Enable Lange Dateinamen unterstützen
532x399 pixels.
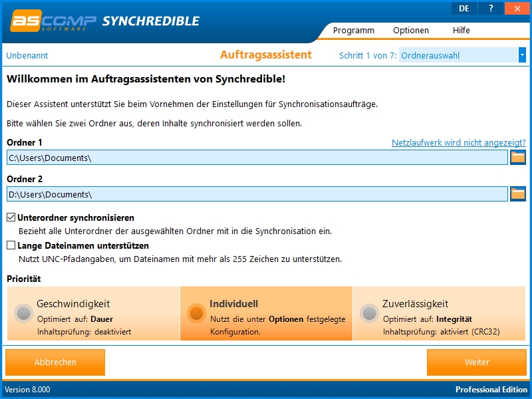[11, 245]
